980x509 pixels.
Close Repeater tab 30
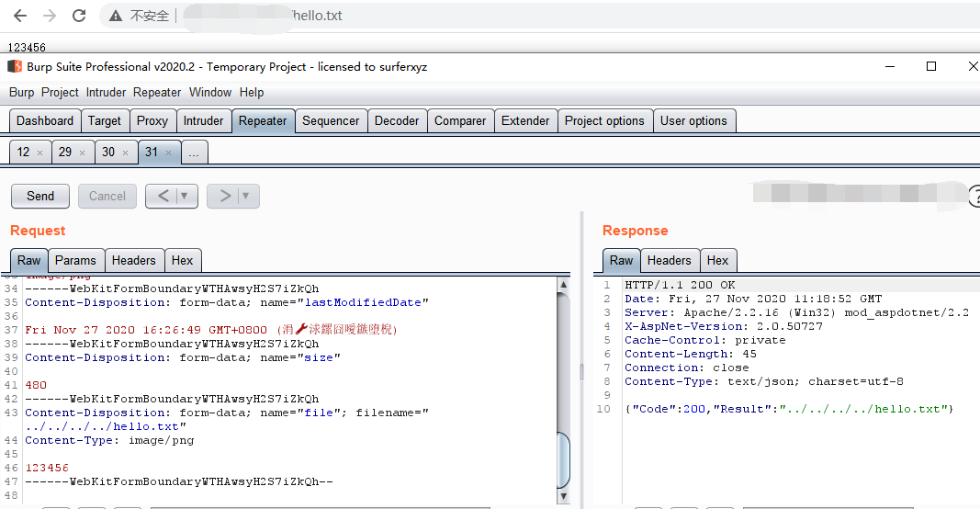point(125,153)
